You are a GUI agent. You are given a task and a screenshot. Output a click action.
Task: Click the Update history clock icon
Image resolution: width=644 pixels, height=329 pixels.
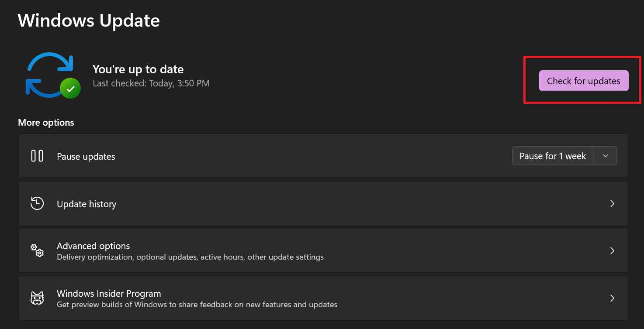pos(37,203)
